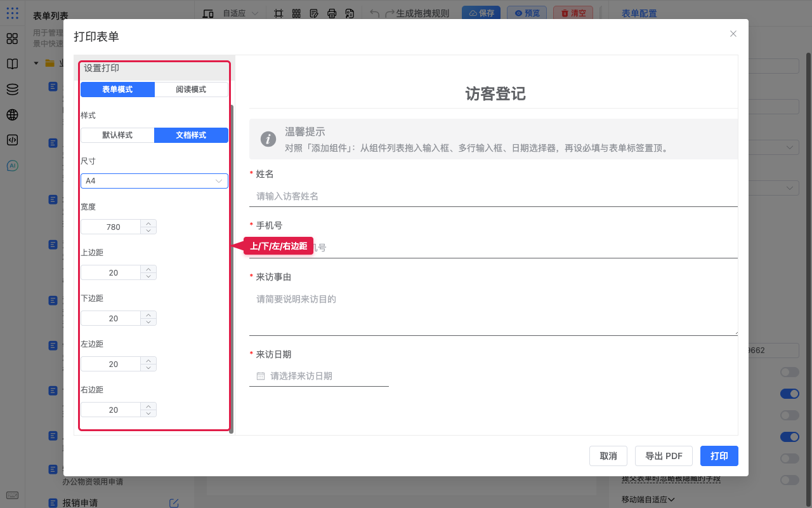Open the four-squares dashboard sidebar icon
Viewport: 812px width, 508px height.
tap(12, 39)
